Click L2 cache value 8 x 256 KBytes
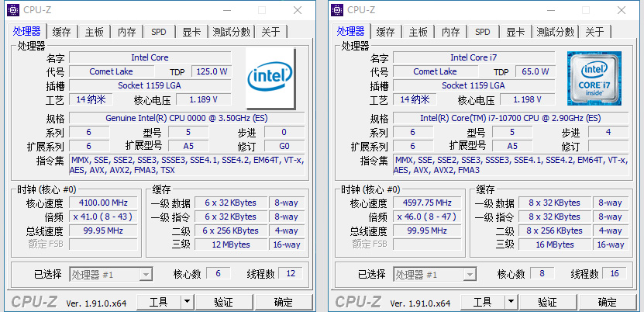This screenshot has width=644, height=312. tap(554, 231)
